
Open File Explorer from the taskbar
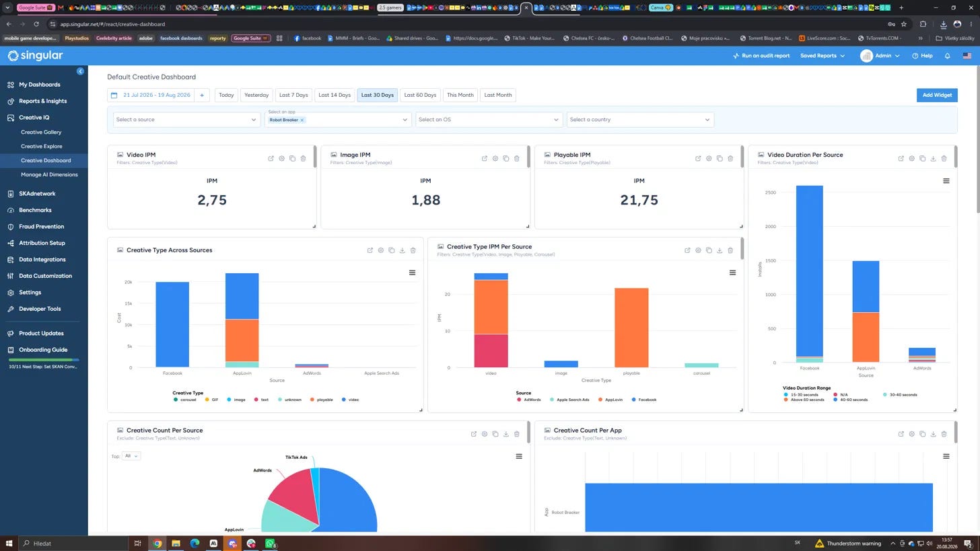click(176, 544)
